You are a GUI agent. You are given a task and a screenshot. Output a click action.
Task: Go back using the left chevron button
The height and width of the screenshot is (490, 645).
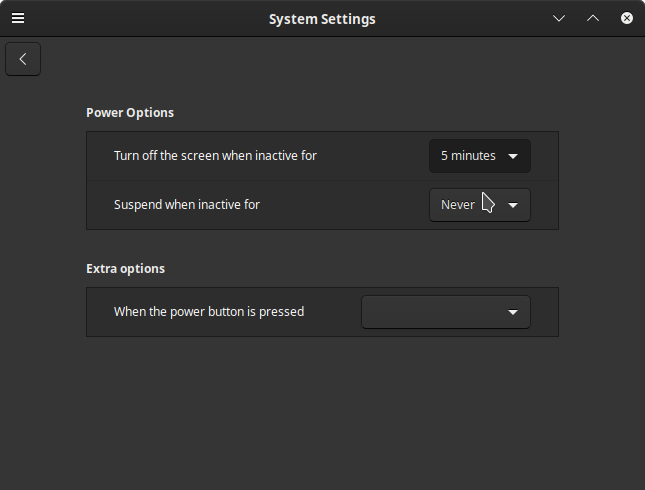[x=23, y=59]
